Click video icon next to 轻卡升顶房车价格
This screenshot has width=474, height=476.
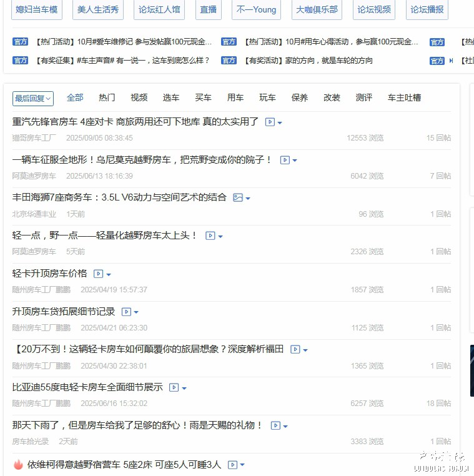tap(98, 274)
